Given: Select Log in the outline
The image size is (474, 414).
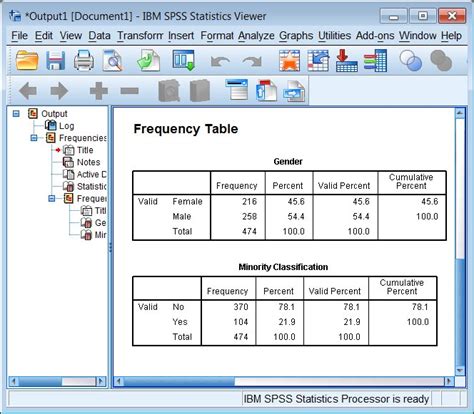Looking at the screenshot, I should (x=66, y=126).
